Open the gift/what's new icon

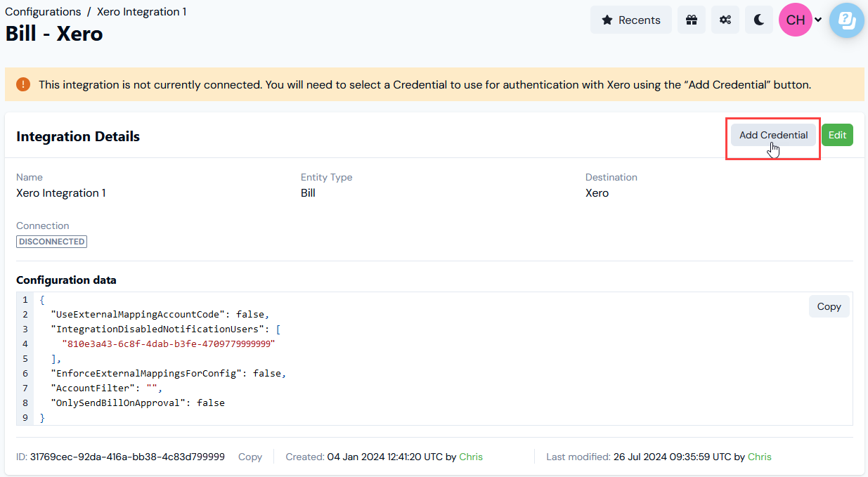tap(691, 20)
